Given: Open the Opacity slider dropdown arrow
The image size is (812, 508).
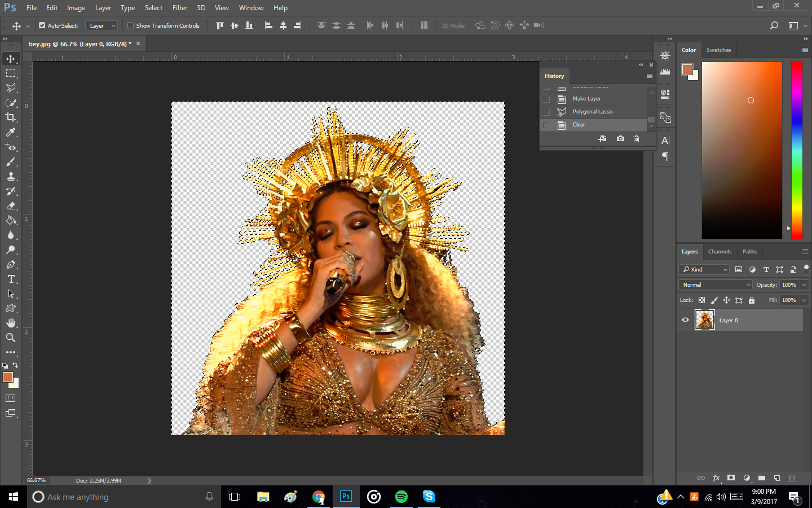Looking at the screenshot, I should pyautogui.click(x=805, y=285).
